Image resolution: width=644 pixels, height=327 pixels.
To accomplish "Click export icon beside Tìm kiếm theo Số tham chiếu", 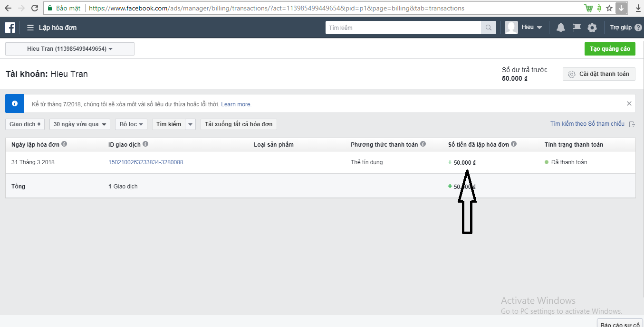I will (632, 124).
